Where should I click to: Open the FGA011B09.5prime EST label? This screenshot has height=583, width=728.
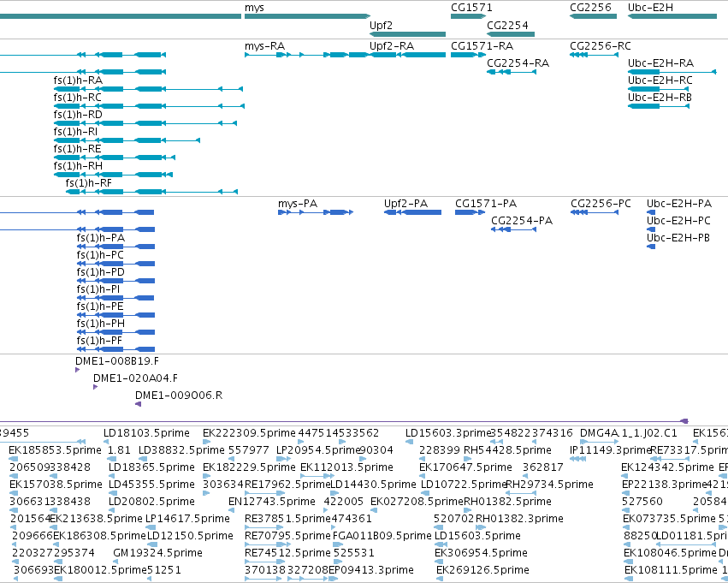pos(382,536)
